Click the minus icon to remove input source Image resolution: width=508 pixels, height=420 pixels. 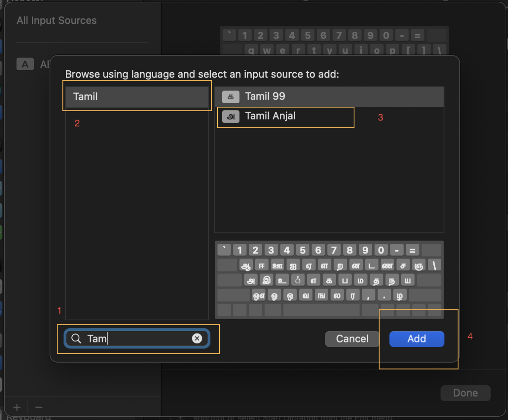38,407
